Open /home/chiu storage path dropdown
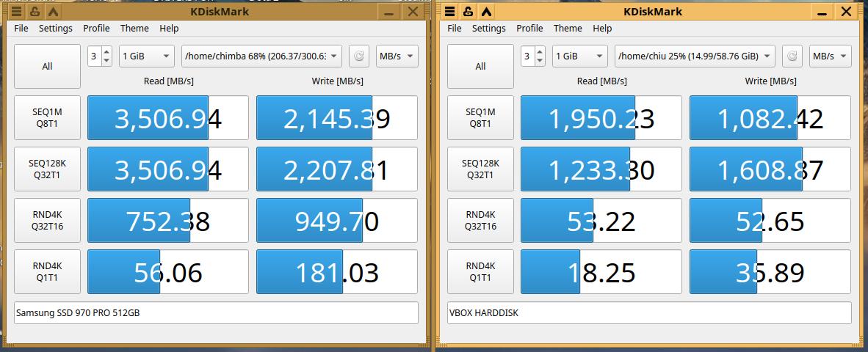868x352 pixels. 695,56
